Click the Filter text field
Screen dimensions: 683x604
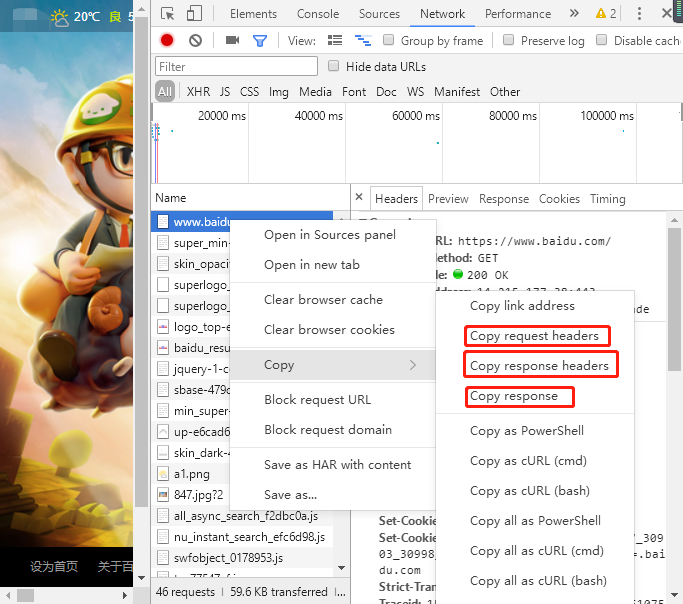pos(236,67)
